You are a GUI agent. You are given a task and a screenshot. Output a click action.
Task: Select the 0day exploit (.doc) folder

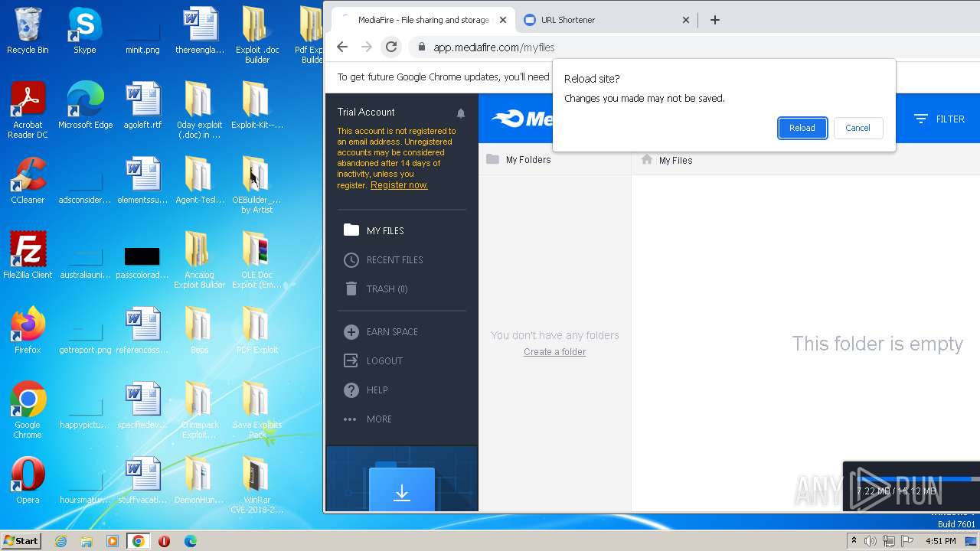199,110
